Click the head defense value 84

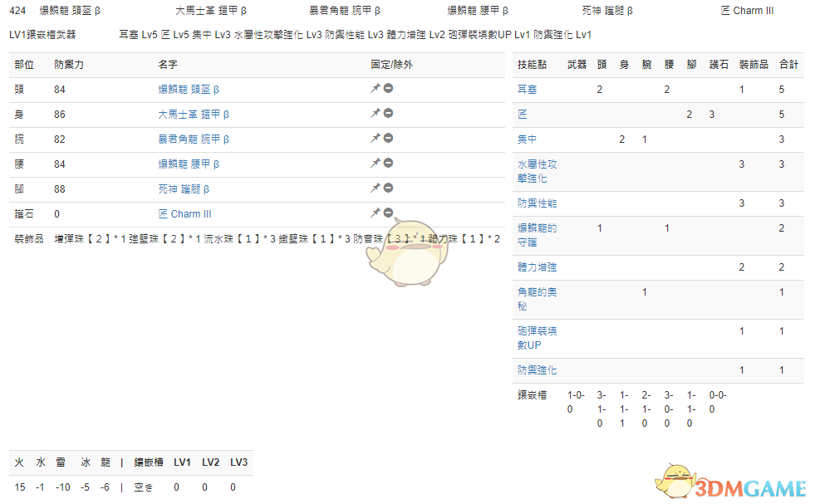[59, 90]
